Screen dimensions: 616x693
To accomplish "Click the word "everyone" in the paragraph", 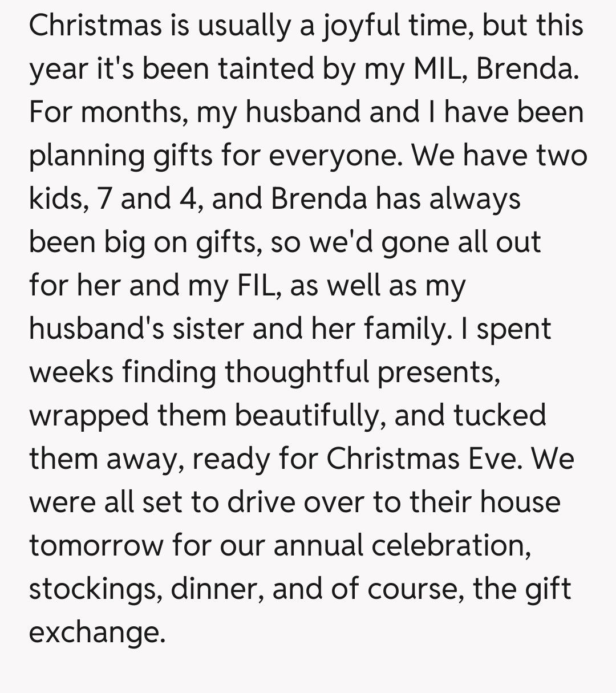I will (332, 156).
